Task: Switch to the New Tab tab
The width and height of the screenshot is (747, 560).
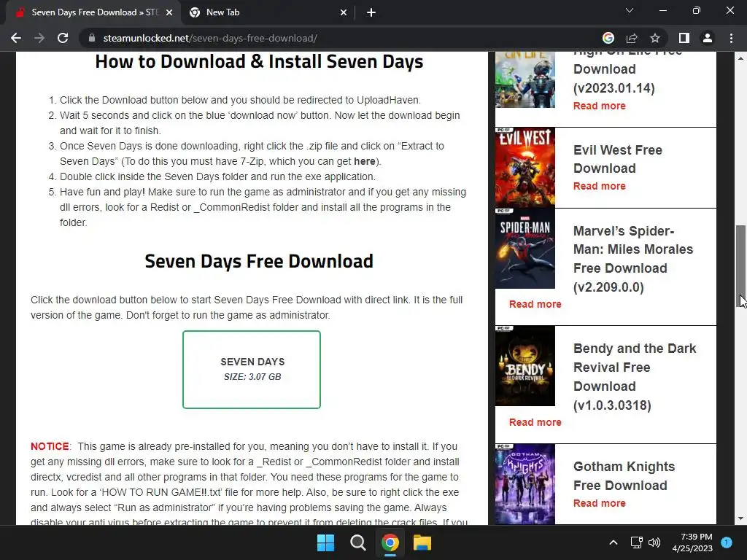Action: 268,12
